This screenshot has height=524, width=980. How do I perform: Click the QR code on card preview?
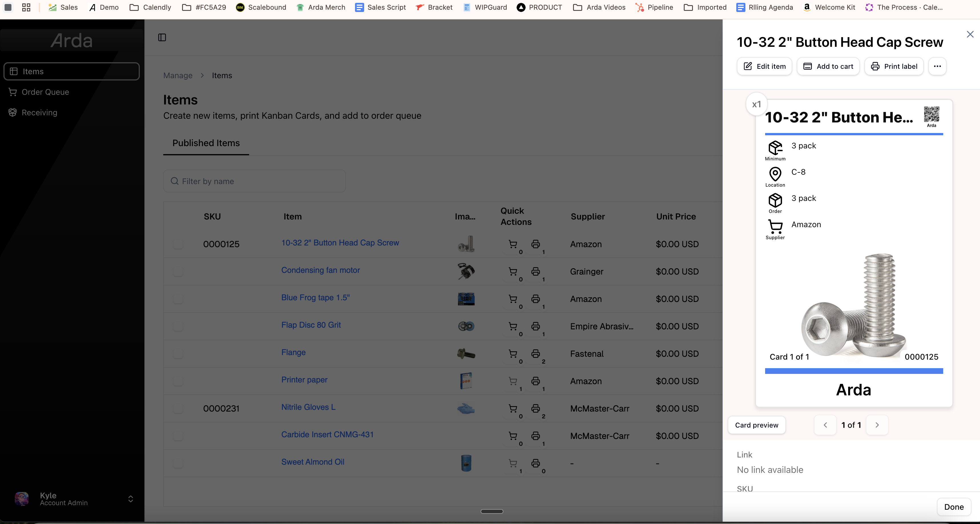[931, 114]
